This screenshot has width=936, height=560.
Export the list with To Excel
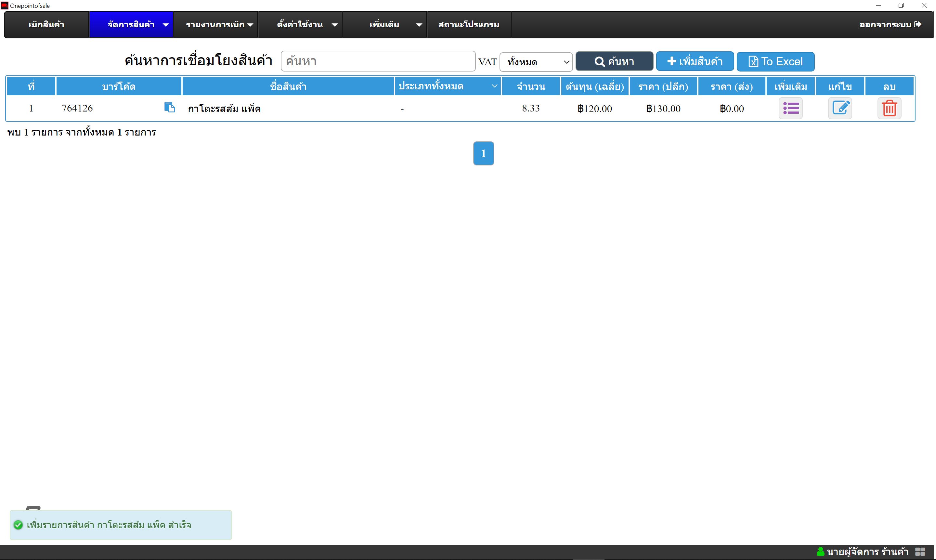click(775, 61)
